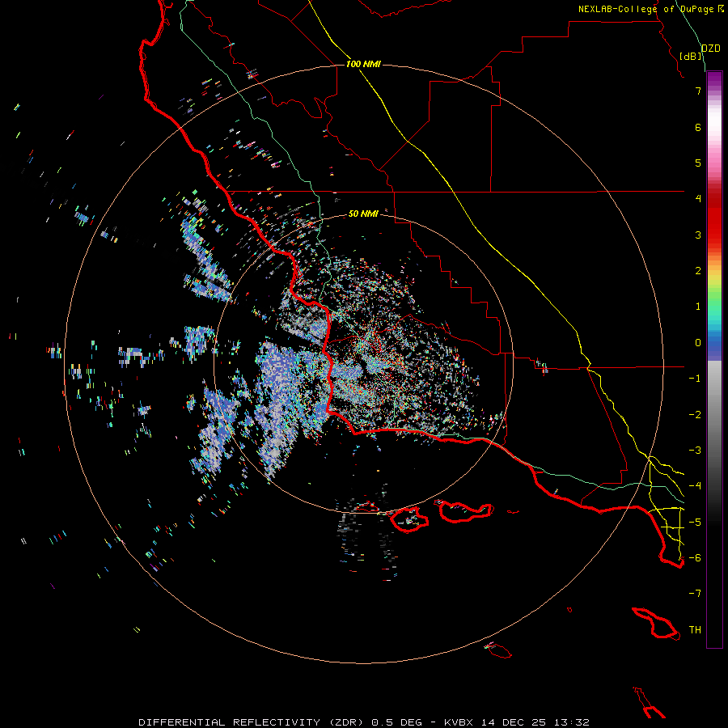Click the 6 value on color scale
This screenshot has height=728, width=728.
click(x=698, y=127)
